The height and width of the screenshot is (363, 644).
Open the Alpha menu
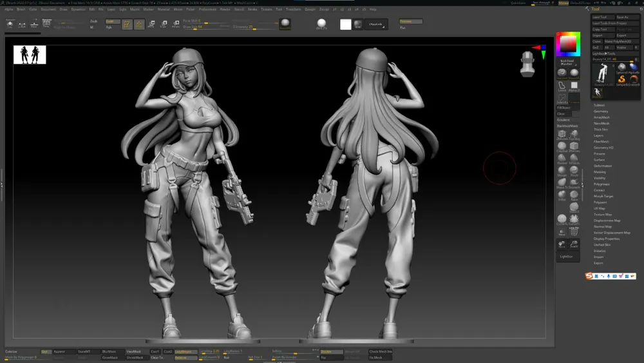click(x=9, y=9)
